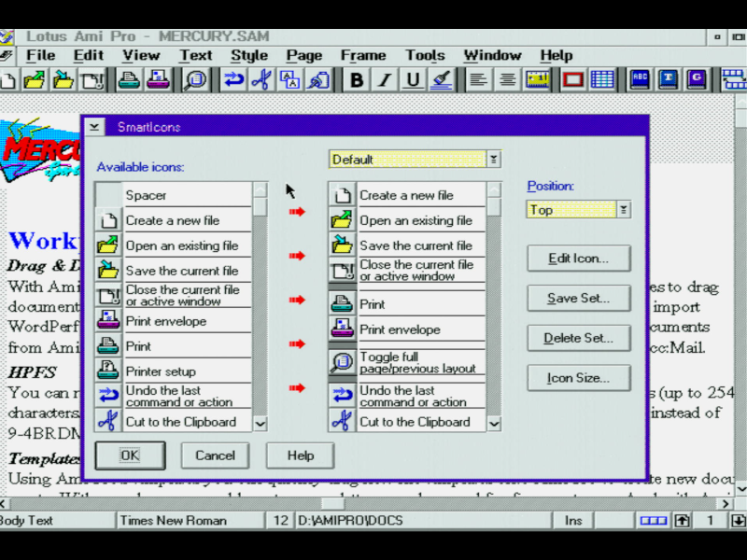
Task: Open the SmartIcons dialog system menu
Action: click(94, 127)
